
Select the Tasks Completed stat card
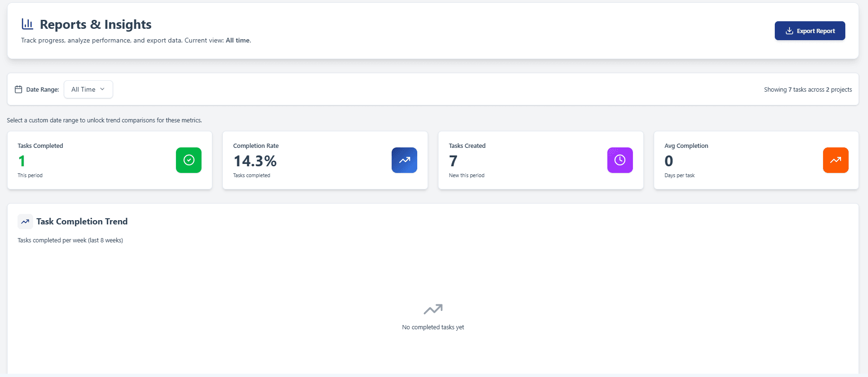pos(109,160)
